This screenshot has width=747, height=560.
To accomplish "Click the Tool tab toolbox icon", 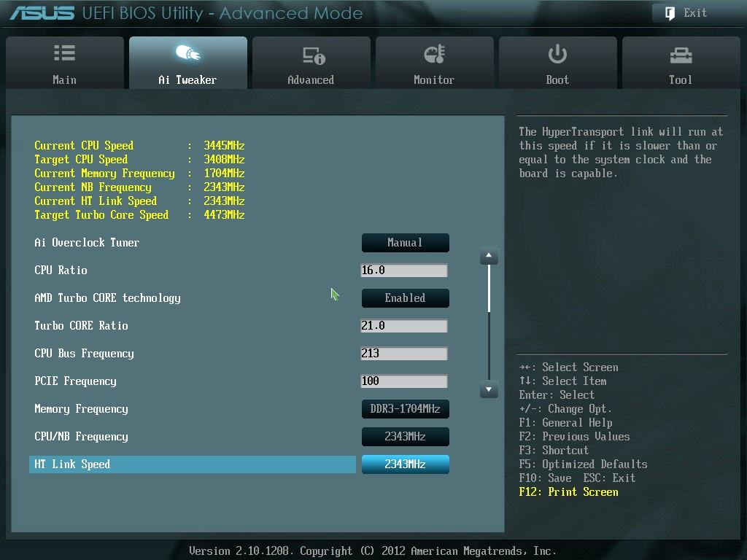I will (681, 55).
